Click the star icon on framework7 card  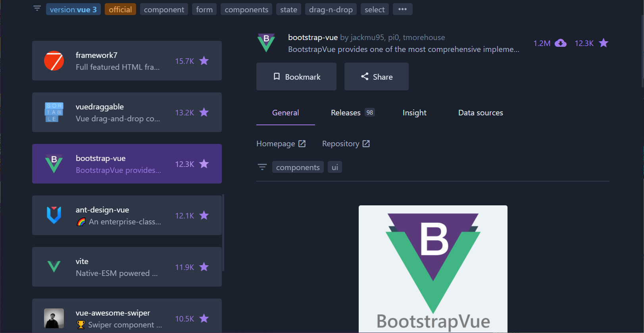point(204,61)
